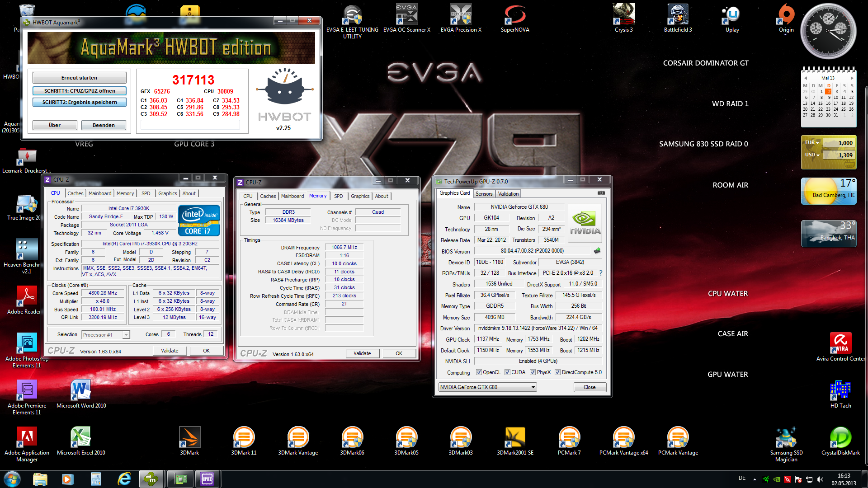This screenshot has width=868, height=488.
Task: Click CPU-Z taskbar button
Action: tap(207, 479)
